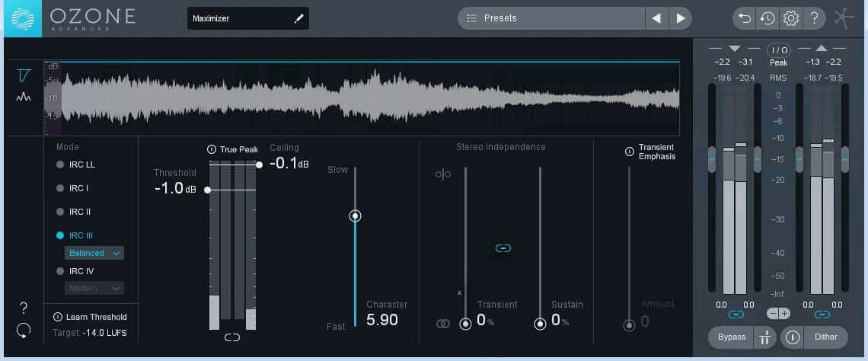Screen dimensions: 868x361
Task: Click the Peak meter label
Action: pos(779,63)
